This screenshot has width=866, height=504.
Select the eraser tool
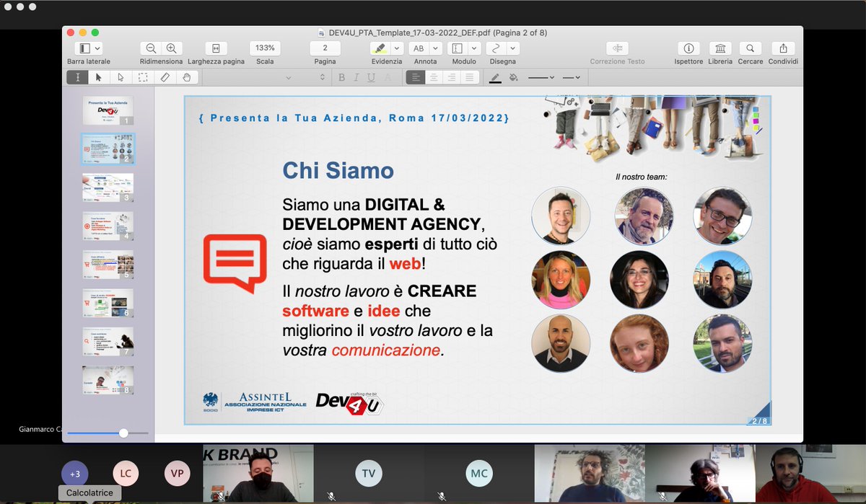165,77
